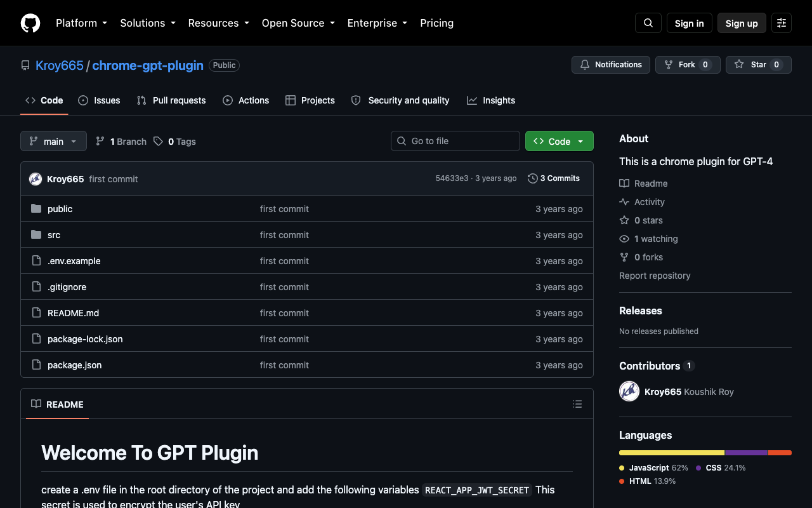Expand the Open Source menu
This screenshot has height=508, width=812.
(298, 23)
